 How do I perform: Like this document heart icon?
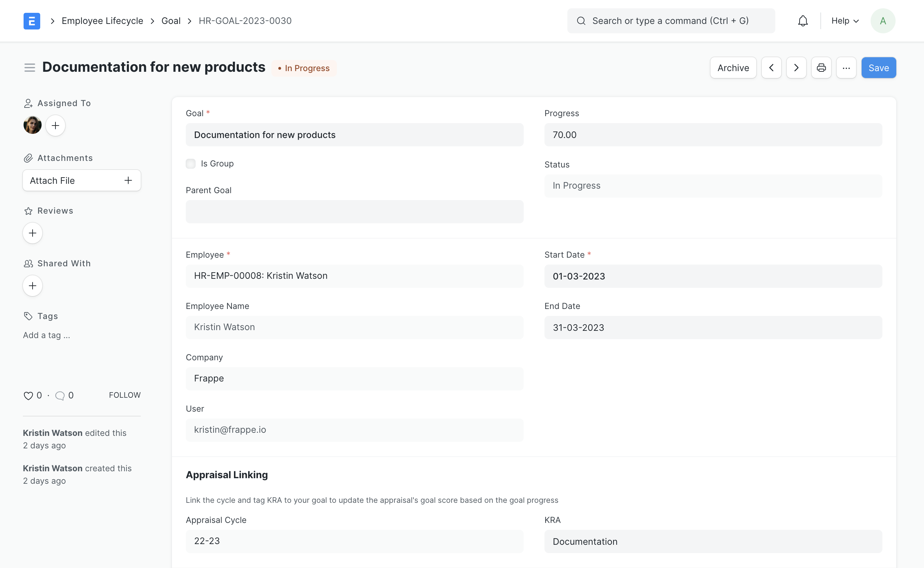pos(28,396)
